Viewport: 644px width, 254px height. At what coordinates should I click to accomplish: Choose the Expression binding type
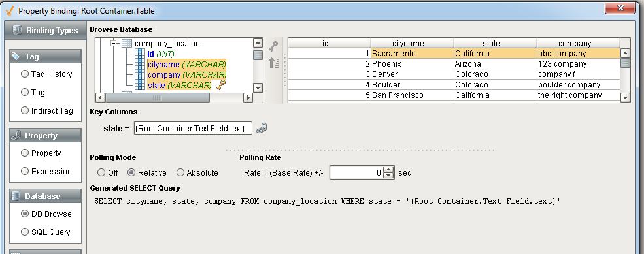point(25,171)
